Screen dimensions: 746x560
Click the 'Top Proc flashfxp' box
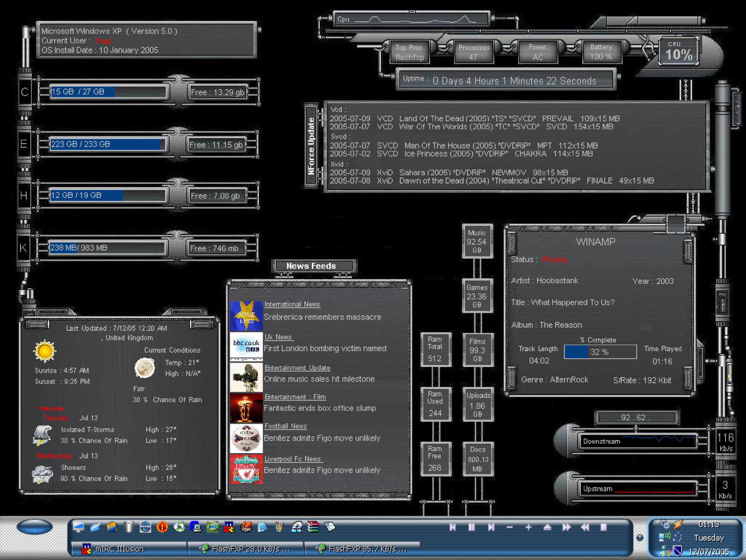410,52
